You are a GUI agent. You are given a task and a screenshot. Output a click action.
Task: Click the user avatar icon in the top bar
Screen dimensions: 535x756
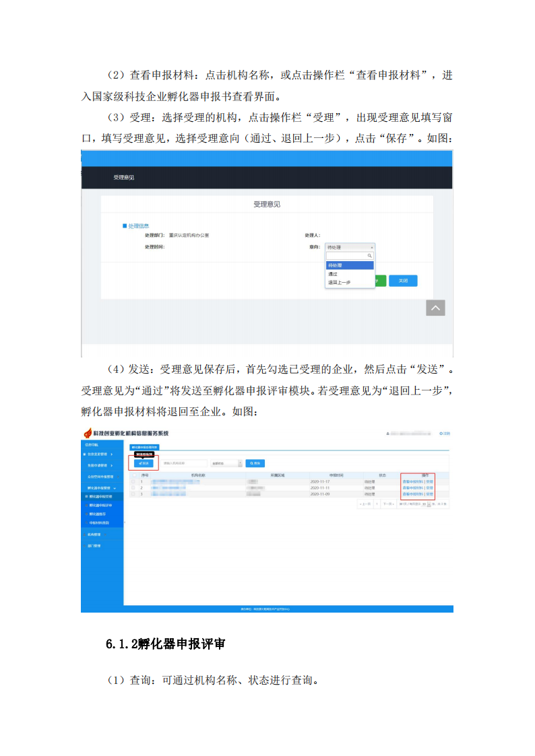(x=388, y=434)
